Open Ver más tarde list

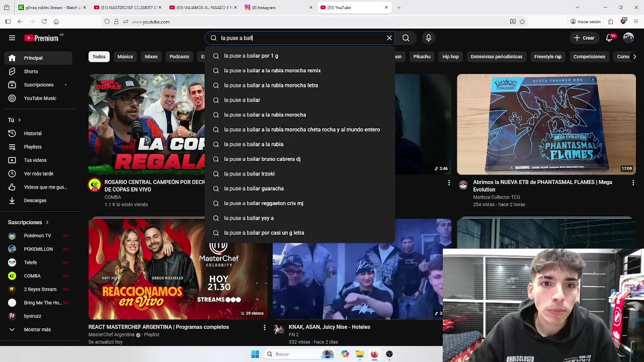[38, 173]
